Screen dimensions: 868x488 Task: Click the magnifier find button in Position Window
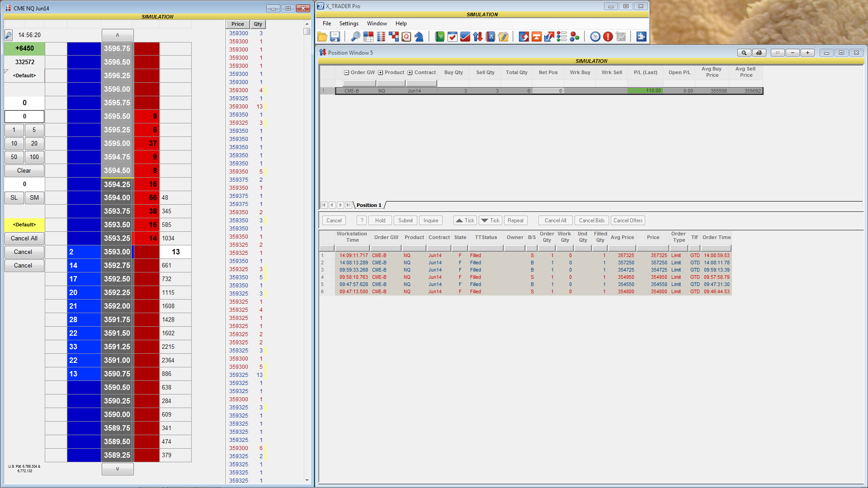744,53
